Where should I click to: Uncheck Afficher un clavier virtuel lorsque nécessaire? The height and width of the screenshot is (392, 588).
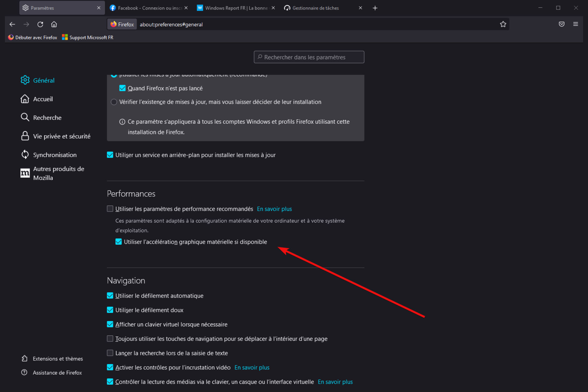tap(110, 324)
